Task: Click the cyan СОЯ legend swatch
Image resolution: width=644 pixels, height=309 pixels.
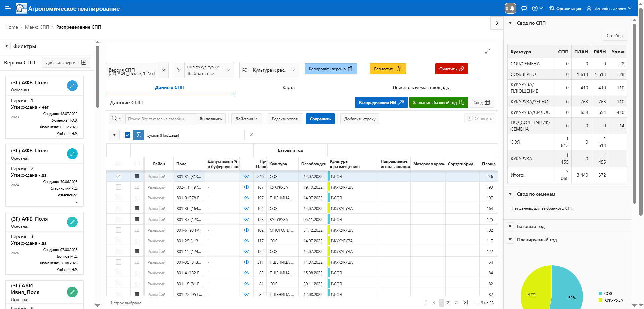Action: [600, 293]
